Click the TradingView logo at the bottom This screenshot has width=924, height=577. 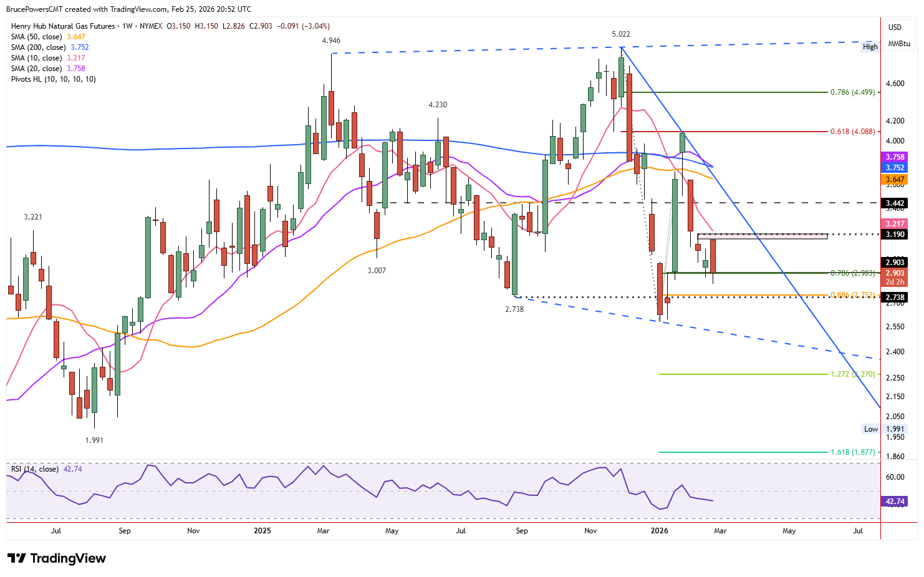[57, 558]
